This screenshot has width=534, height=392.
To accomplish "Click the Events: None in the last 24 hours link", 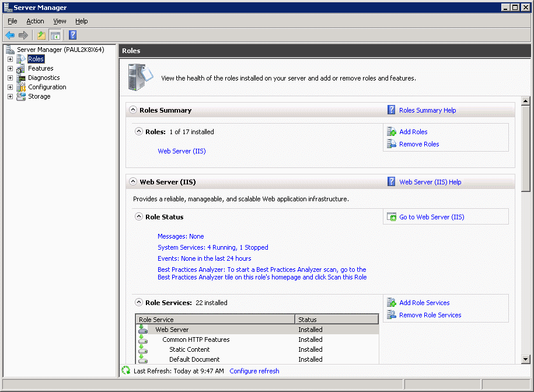I will [x=204, y=258].
